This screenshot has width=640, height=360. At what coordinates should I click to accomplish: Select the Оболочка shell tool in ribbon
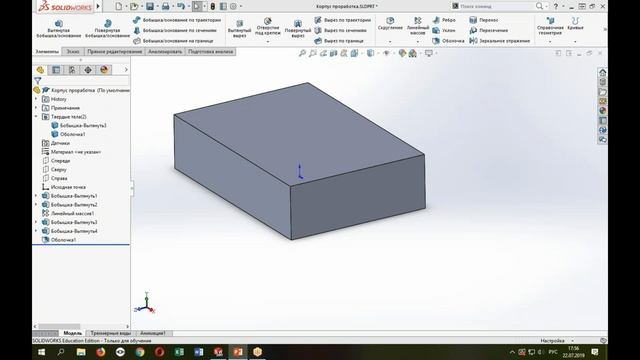(448, 41)
